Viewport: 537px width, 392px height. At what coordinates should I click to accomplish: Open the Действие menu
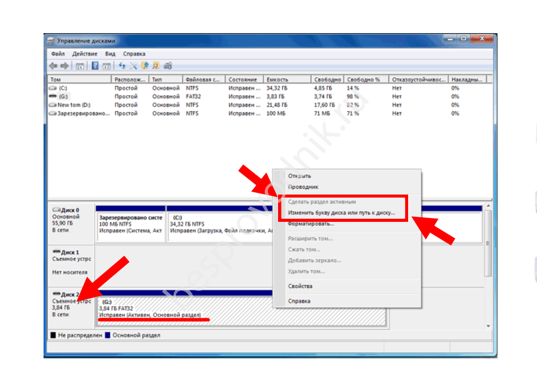(84, 53)
